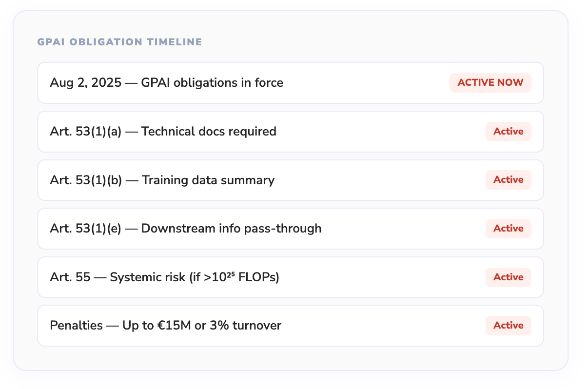Click the Active badge for Systemic risk row
Screen dimensions: 588x389
[508, 277]
